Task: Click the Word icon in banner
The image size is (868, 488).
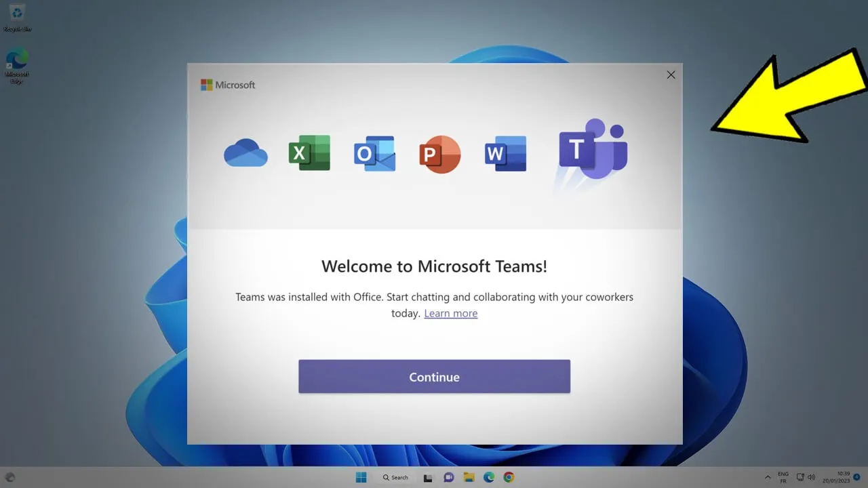Action: tap(505, 153)
